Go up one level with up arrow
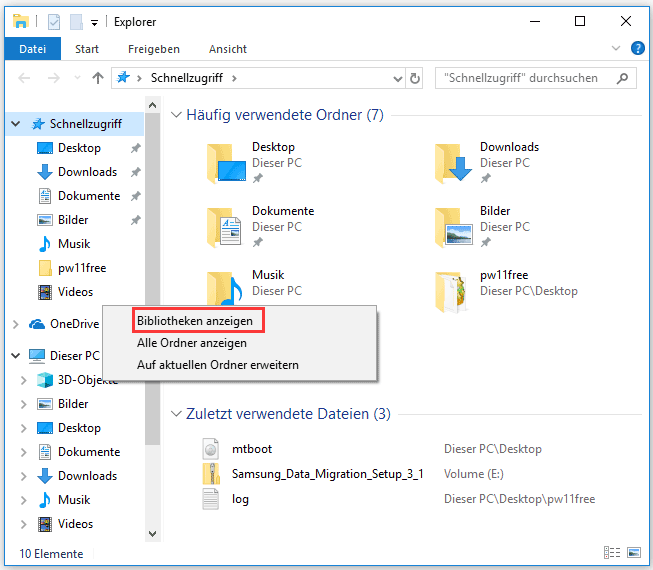 tap(98, 78)
